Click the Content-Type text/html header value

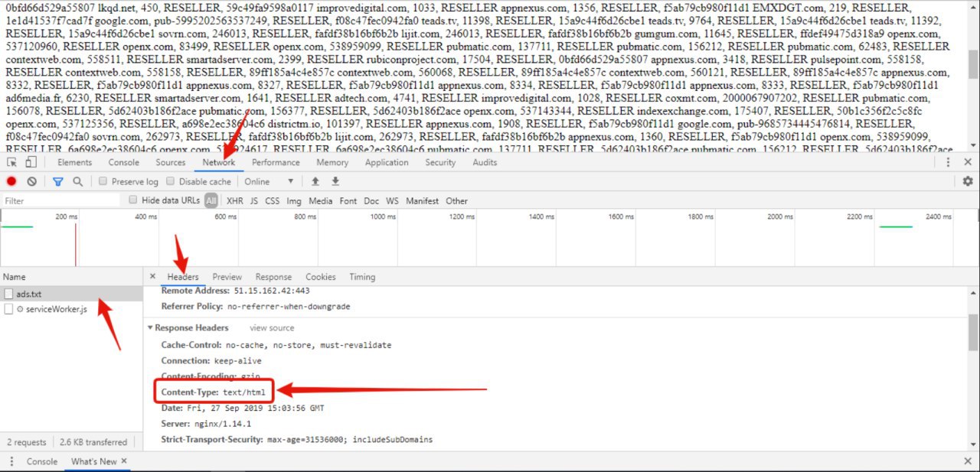(x=243, y=392)
